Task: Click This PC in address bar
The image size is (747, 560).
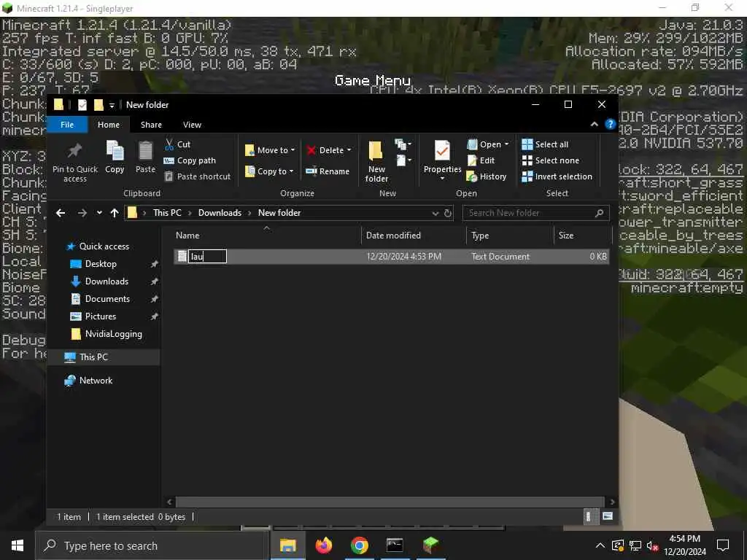Action: click(x=167, y=213)
